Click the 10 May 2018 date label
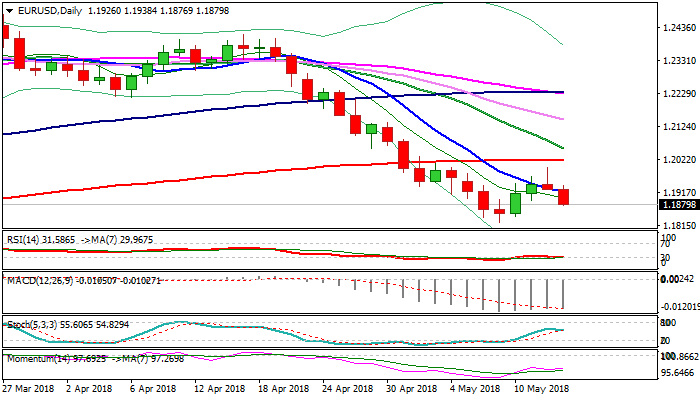Image resolution: width=700 pixels, height=400 pixels. (x=539, y=388)
